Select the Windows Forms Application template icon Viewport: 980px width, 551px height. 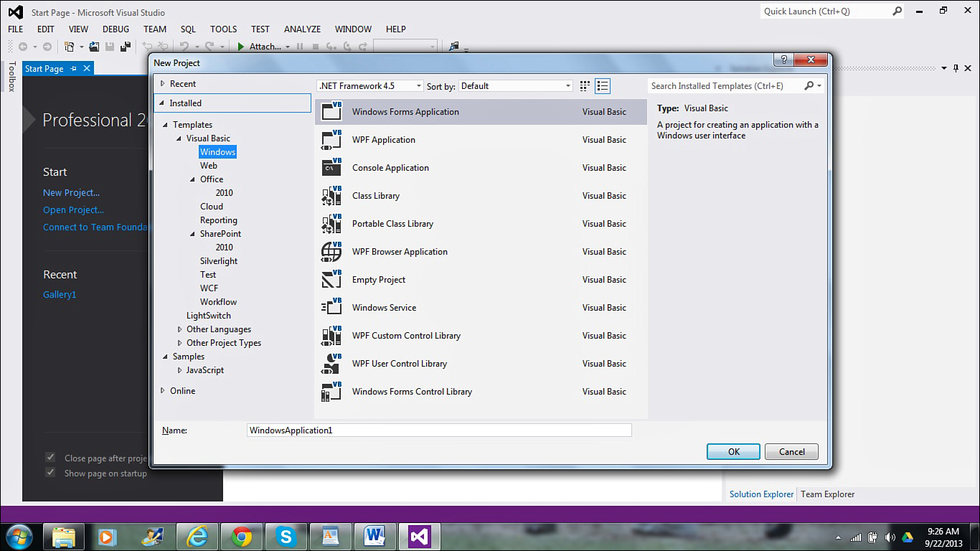(331, 112)
